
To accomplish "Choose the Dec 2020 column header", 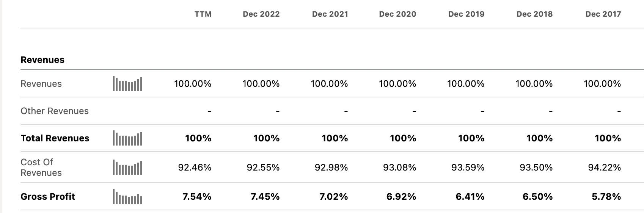I will (x=397, y=14).
